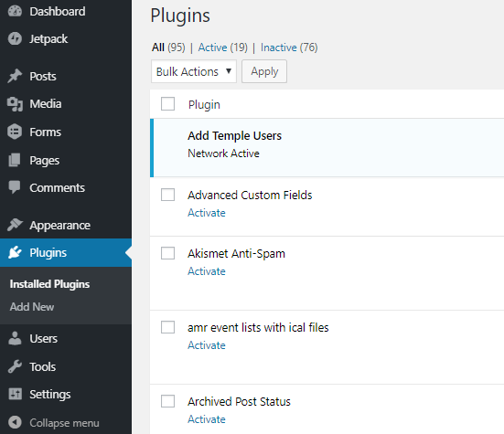Click Collapse menu label
This screenshot has width=504, height=434.
(x=64, y=423)
